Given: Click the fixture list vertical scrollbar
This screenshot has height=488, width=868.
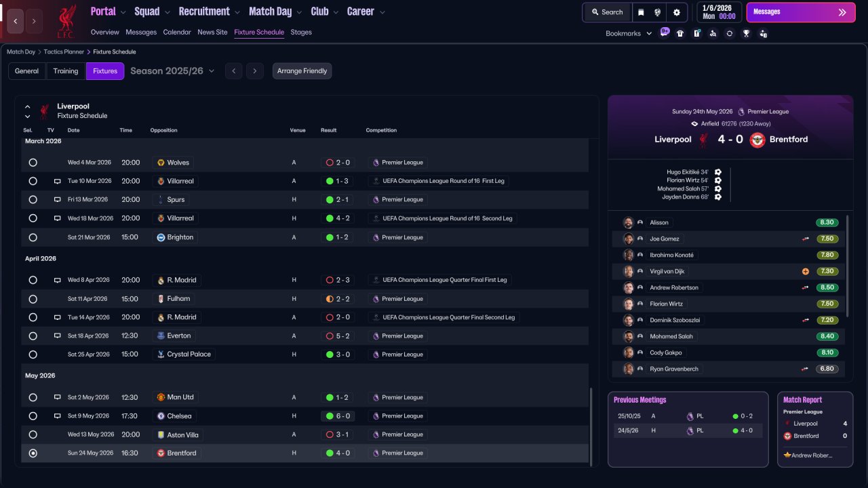Looking at the screenshot, I should pos(591,427).
